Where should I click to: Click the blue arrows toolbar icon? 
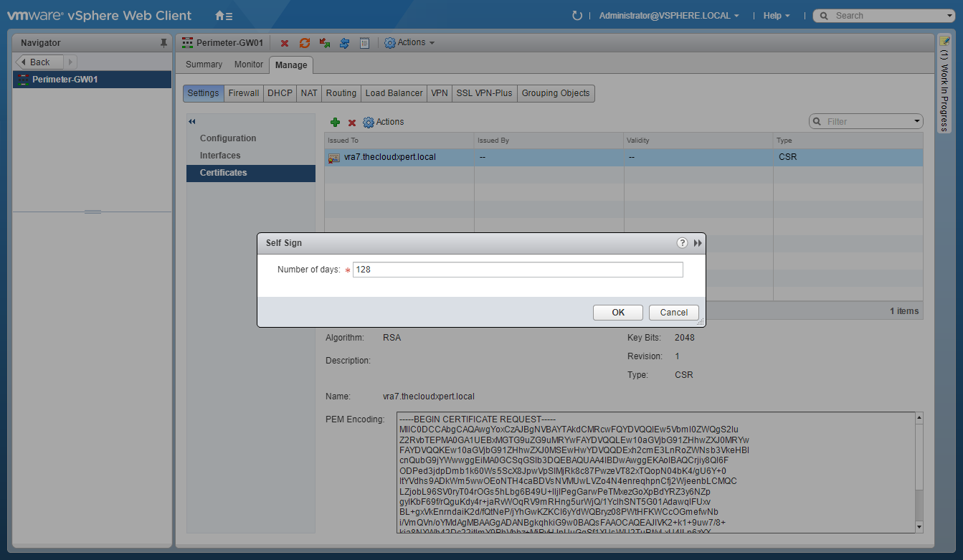pos(344,43)
